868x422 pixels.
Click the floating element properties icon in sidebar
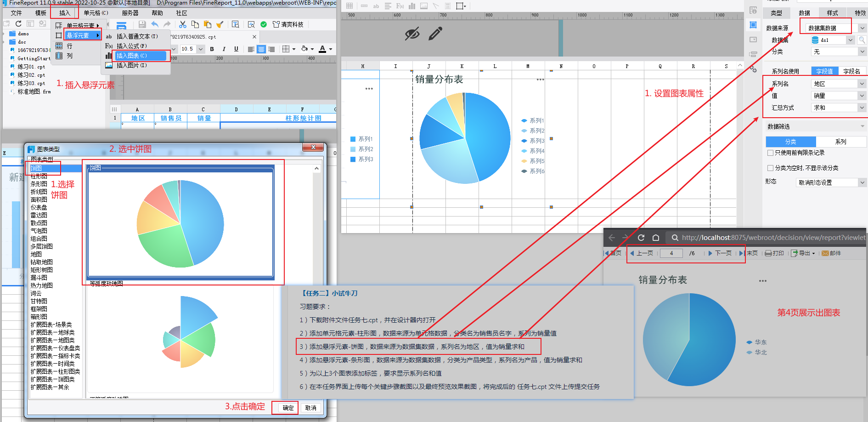pos(753,25)
